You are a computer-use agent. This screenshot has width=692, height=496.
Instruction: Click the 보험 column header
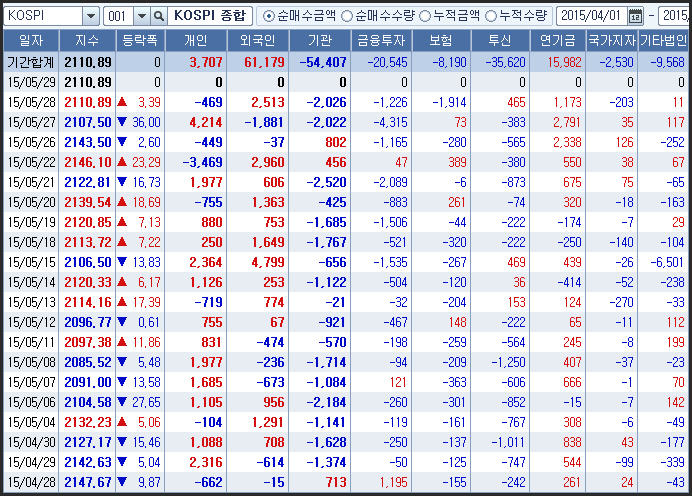click(441, 41)
